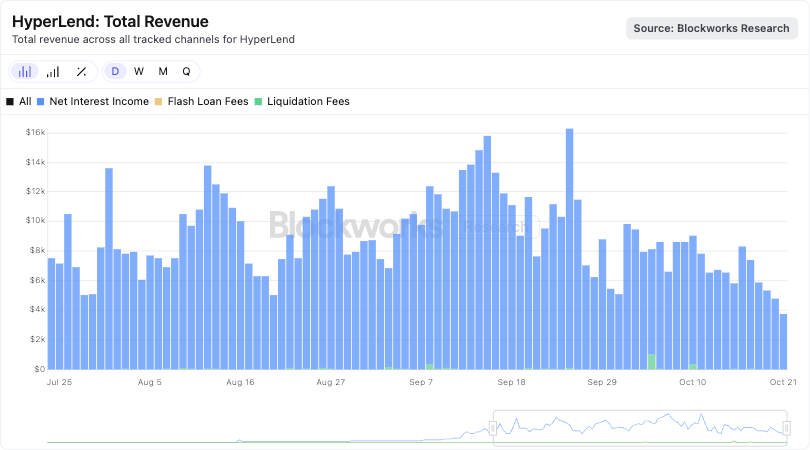Screen dimensions: 810x450
Task: Click the tallest green liquidation fee bar
Action: point(651,362)
